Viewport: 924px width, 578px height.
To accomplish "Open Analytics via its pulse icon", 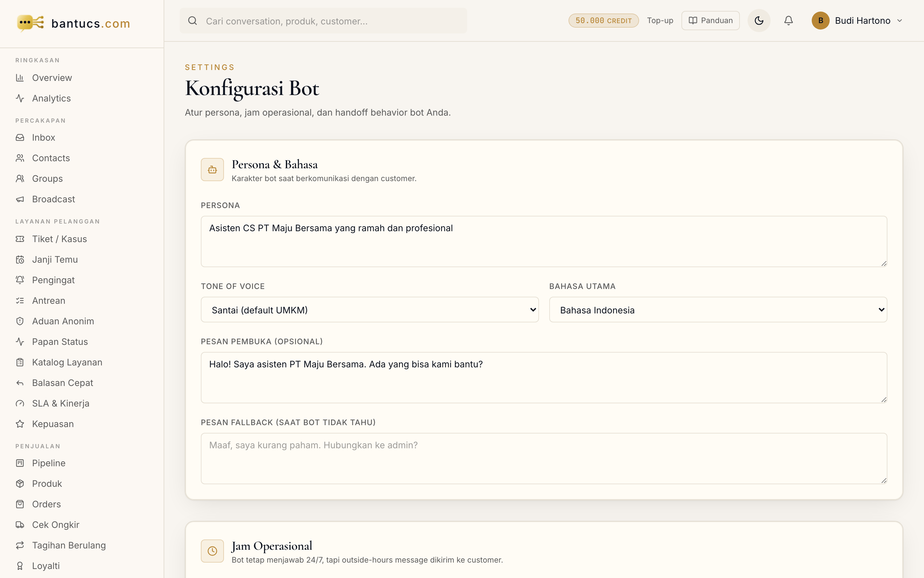I will tap(20, 99).
